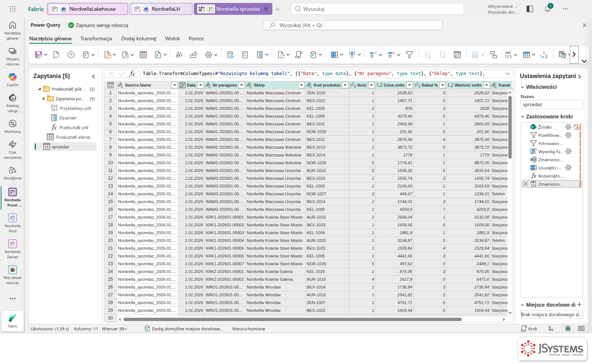Sort descending with the Z-A icon

point(442,55)
